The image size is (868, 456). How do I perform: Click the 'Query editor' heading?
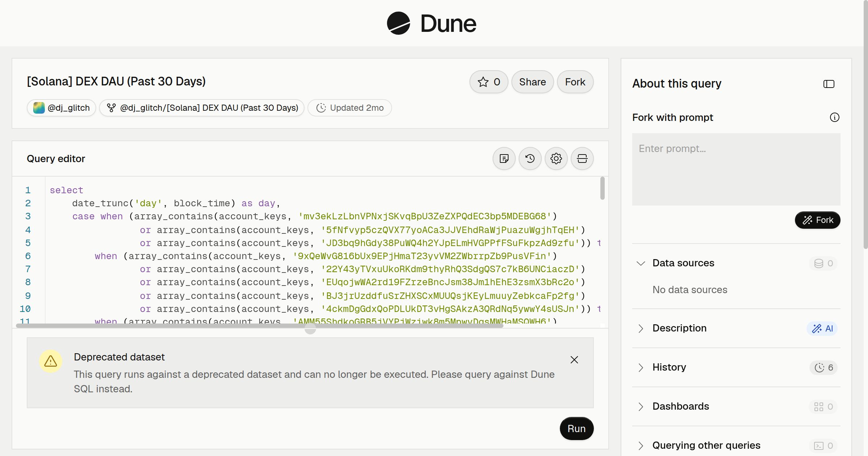56,159
